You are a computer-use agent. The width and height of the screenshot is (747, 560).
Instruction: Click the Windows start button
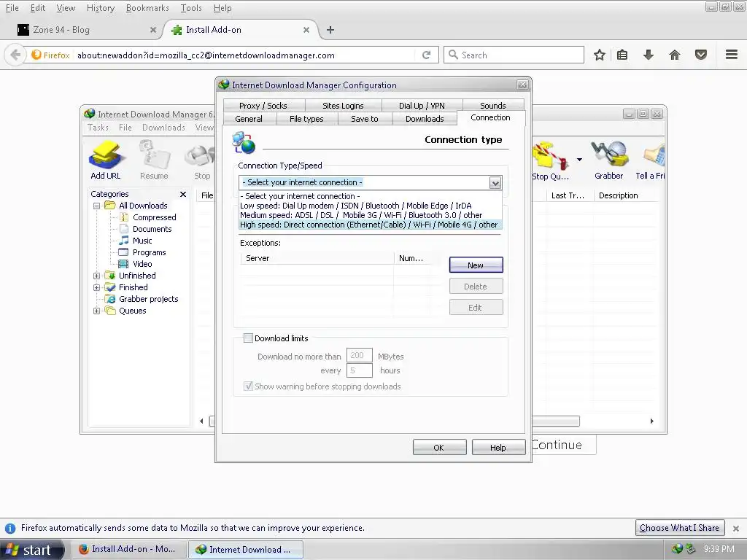31,550
